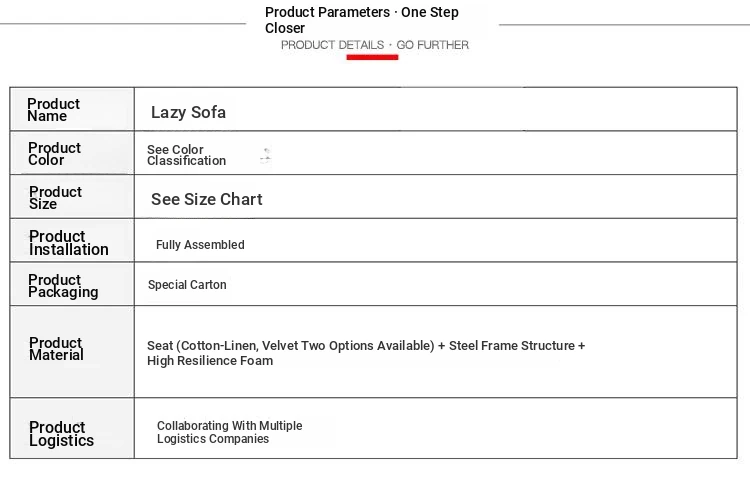This screenshot has height=494, width=750.
Task: Select the 'Product Material' label cell
Action: pos(72,352)
